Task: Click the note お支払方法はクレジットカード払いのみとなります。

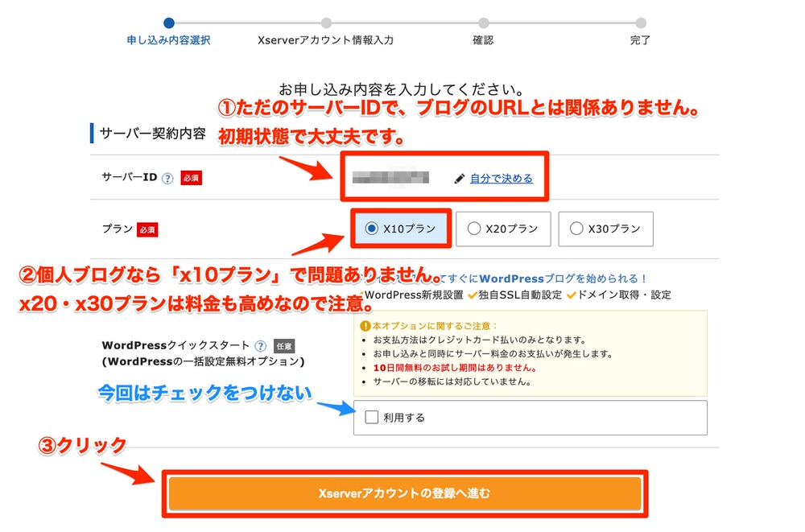Action: (480, 340)
